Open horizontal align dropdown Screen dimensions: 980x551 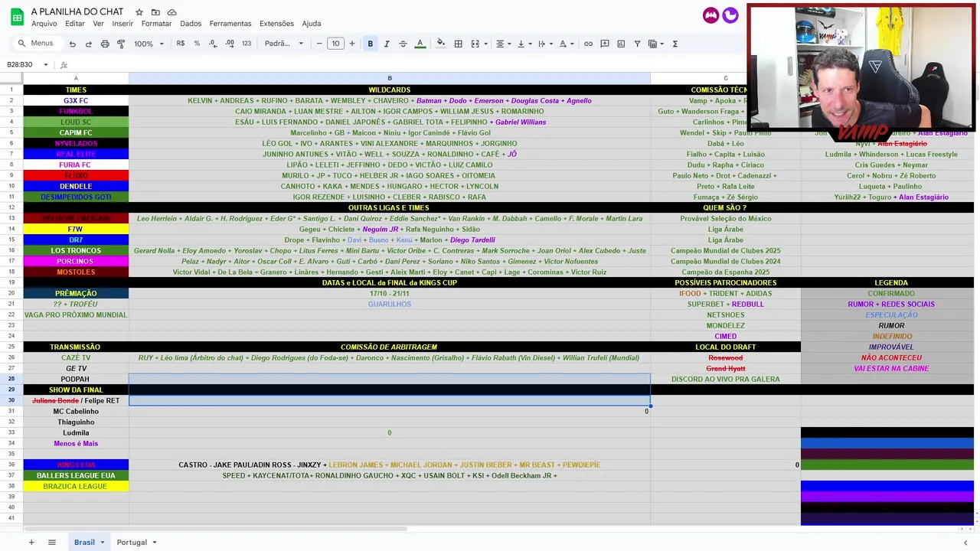pyautogui.click(x=503, y=44)
